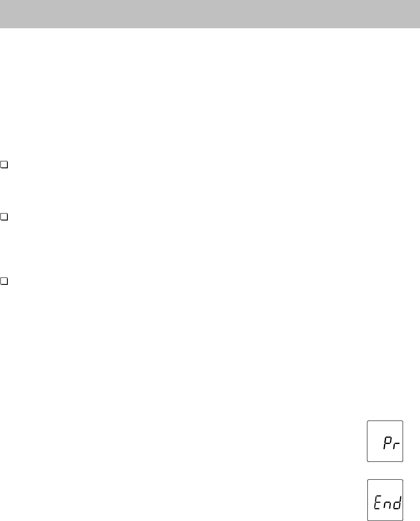Screen dimensions: 420x521
Task: Click the gray header banner
Action: 210,14
